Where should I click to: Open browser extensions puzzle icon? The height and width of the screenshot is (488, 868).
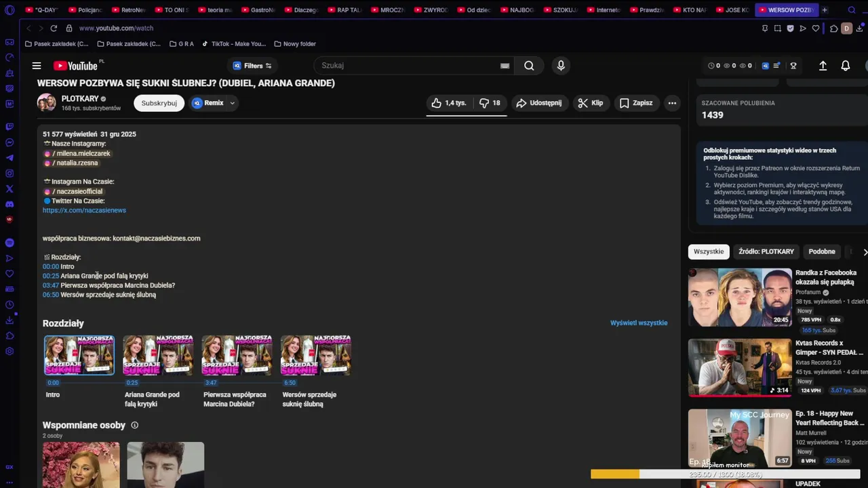coord(834,28)
